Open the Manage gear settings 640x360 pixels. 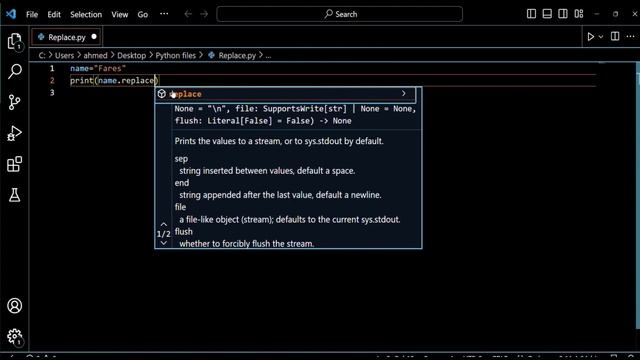[15, 337]
